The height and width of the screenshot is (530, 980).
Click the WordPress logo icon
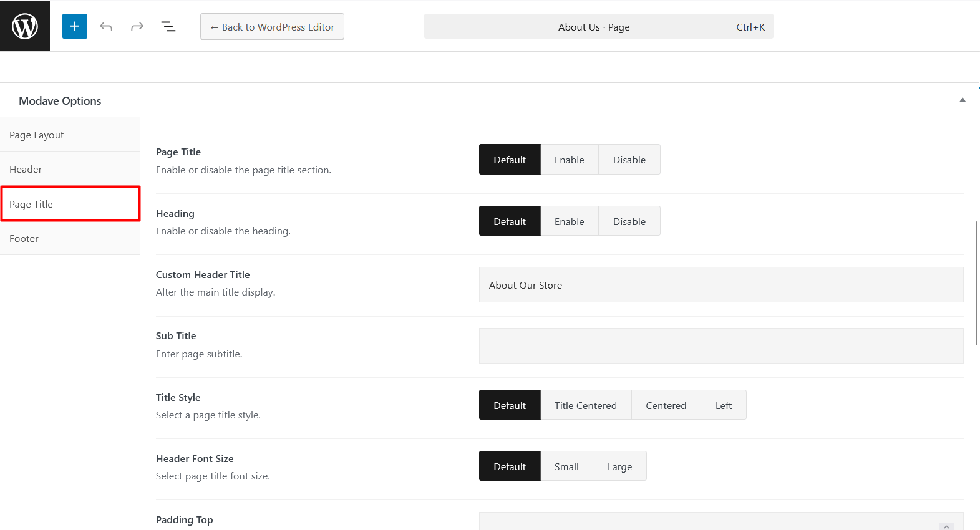pos(25,26)
